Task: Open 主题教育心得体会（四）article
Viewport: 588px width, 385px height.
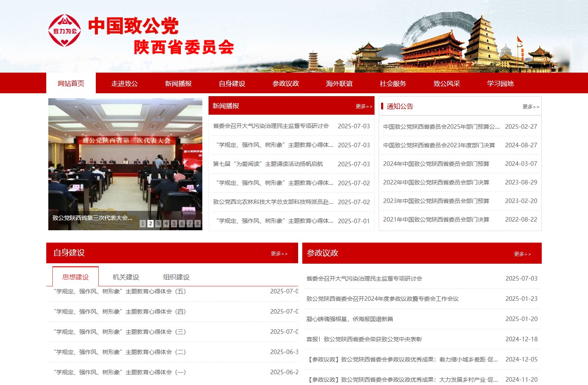Action: point(120,312)
